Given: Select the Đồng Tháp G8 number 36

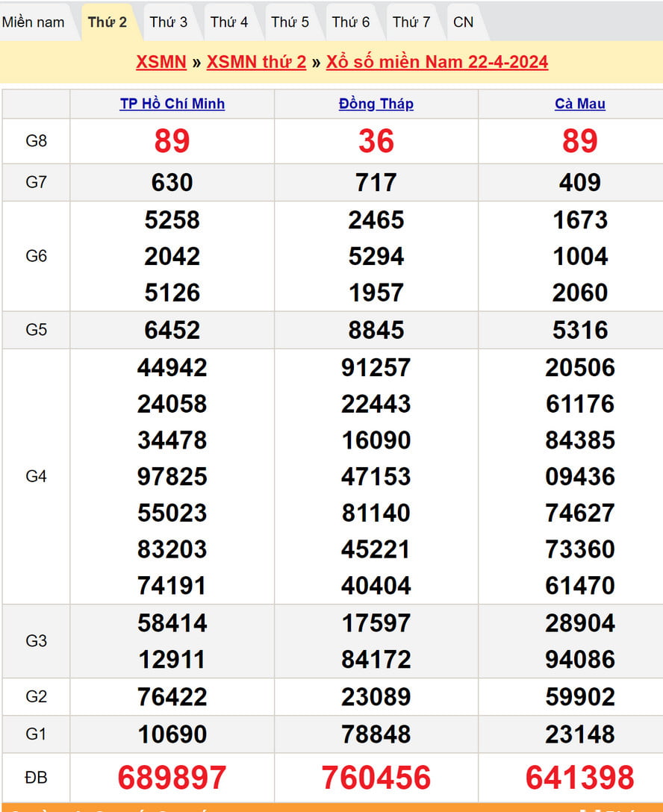Looking at the screenshot, I should coord(376,141).
